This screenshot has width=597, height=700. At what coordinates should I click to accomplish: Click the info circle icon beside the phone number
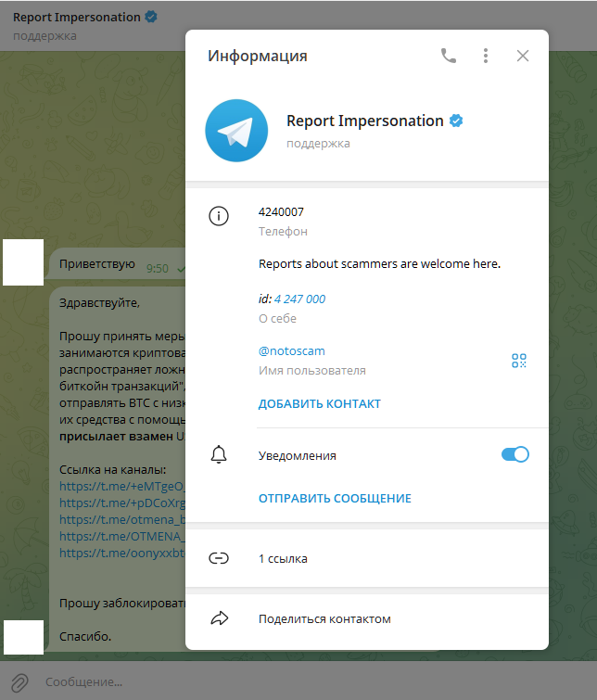tap(219, 216)
